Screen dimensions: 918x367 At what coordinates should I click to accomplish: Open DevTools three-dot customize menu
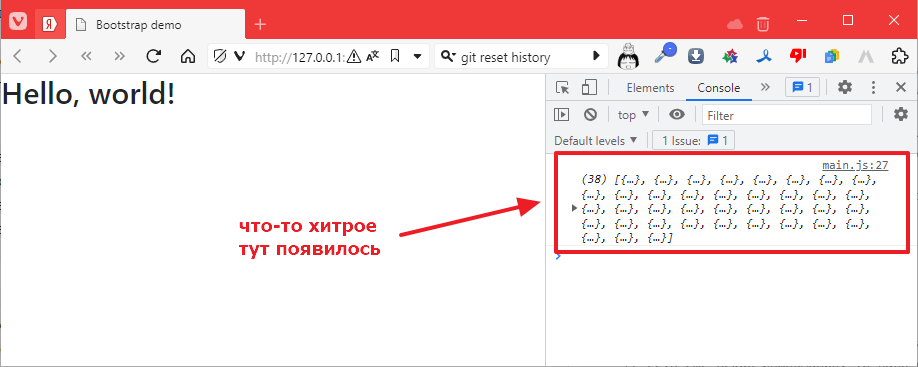pyautogui.click(x=874, y=88)
